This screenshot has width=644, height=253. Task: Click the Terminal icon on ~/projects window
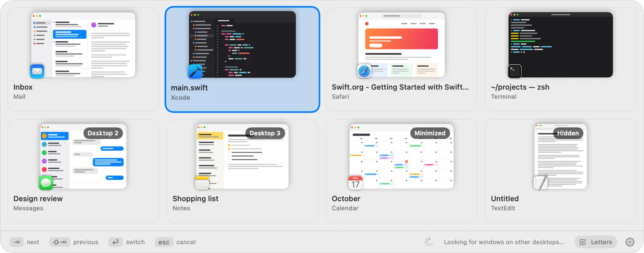coord(514,71)
